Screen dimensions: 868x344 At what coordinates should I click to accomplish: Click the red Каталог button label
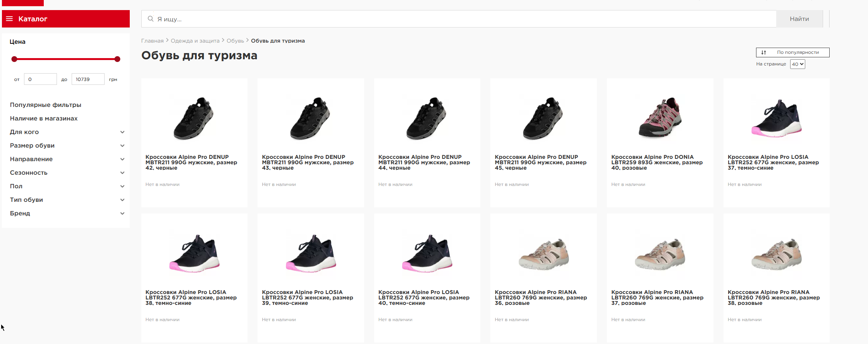point(33,19)
